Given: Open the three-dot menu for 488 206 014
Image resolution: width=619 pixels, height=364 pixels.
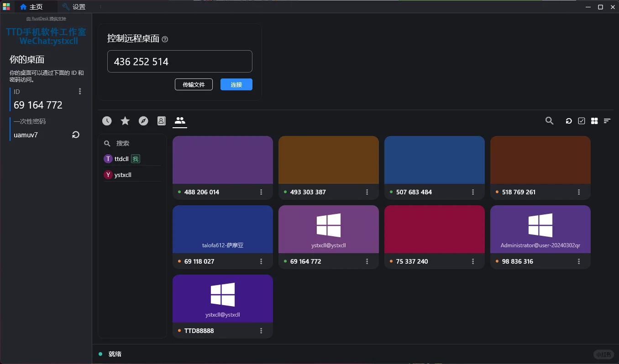Looking at the screenshot, I should [x=261, y=192].
